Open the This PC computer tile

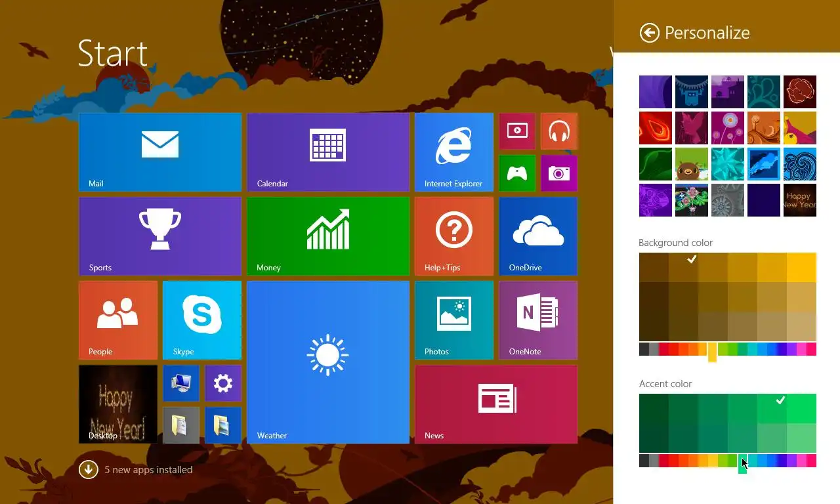click(x=181, y=383)
